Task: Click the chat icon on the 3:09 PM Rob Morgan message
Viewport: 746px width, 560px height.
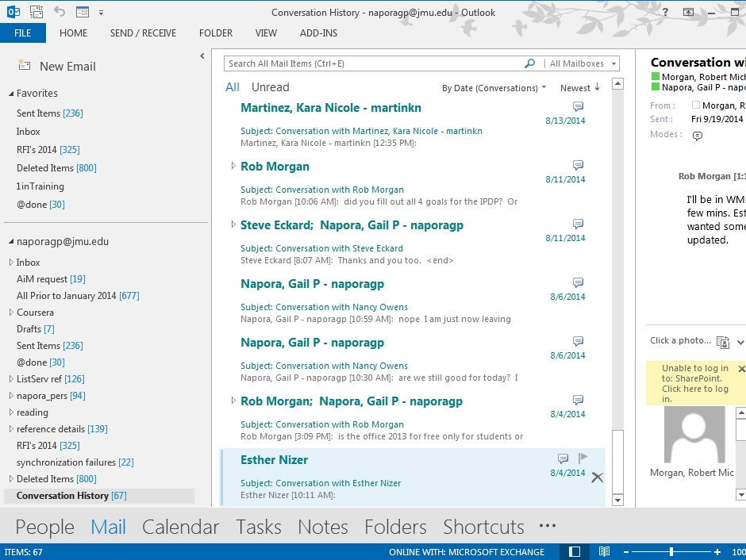Action: tap(578, 400)
